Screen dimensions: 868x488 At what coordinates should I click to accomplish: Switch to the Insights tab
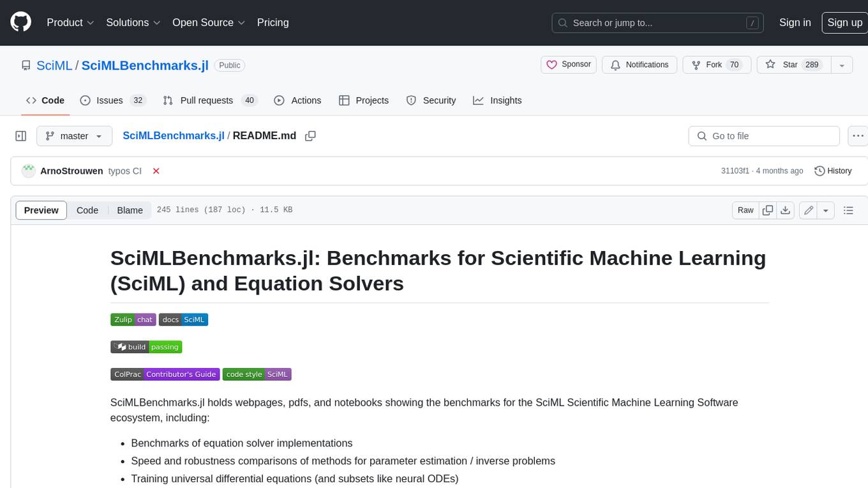497,100
